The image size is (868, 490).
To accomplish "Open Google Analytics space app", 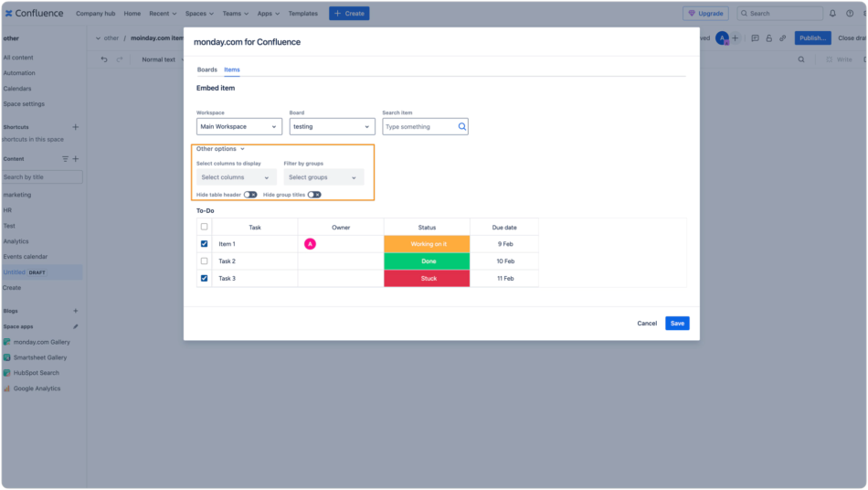I will [x=32, y=389].
